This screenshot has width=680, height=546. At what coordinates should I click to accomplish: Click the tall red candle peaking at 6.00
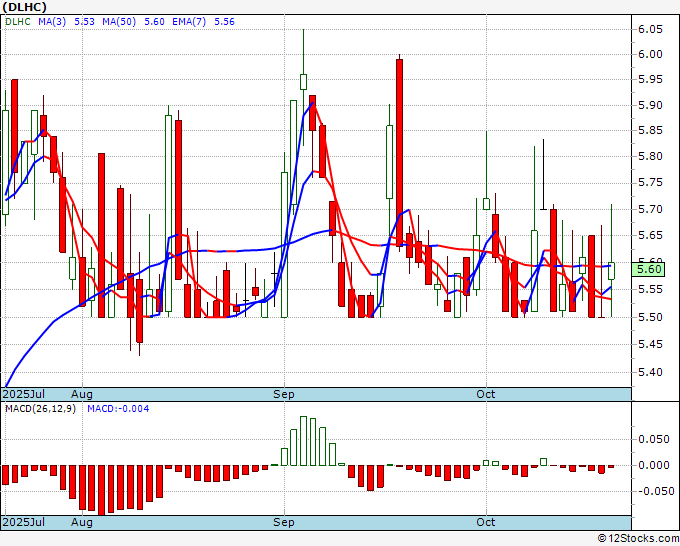(399, 153)
